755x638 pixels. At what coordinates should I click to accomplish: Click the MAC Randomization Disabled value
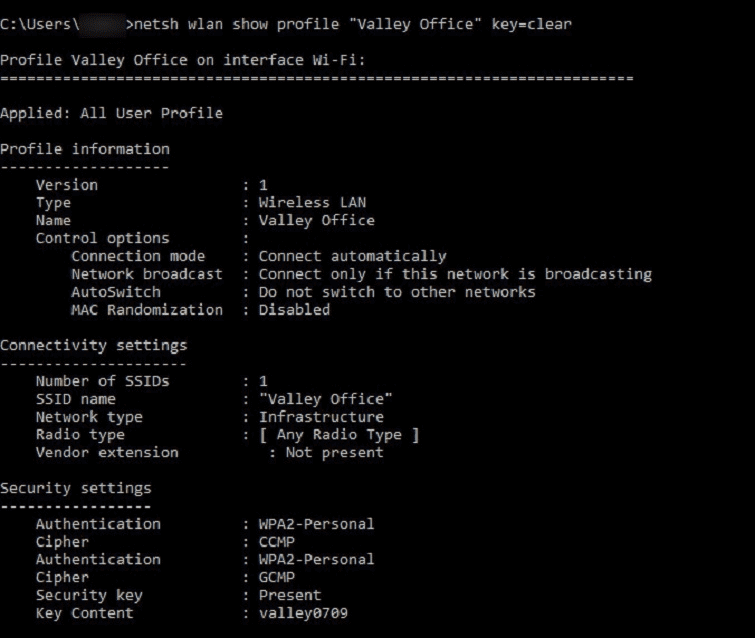[294, 310]
